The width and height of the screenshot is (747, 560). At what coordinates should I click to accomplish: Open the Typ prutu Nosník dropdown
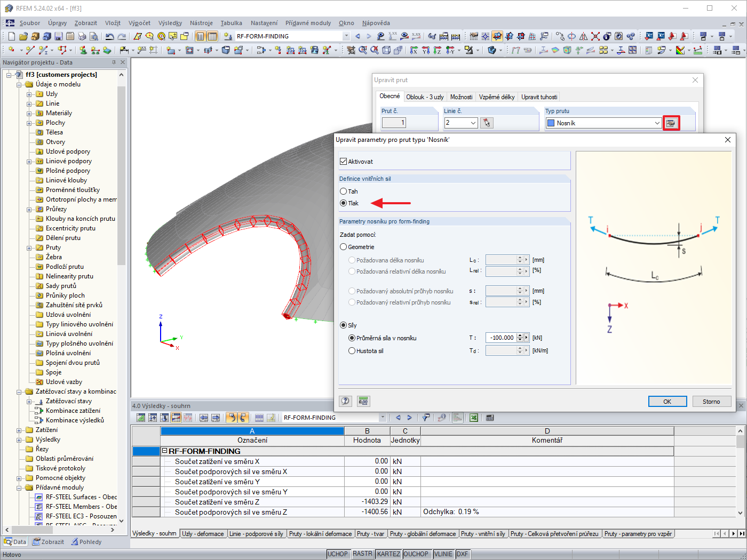pos(657,123)
